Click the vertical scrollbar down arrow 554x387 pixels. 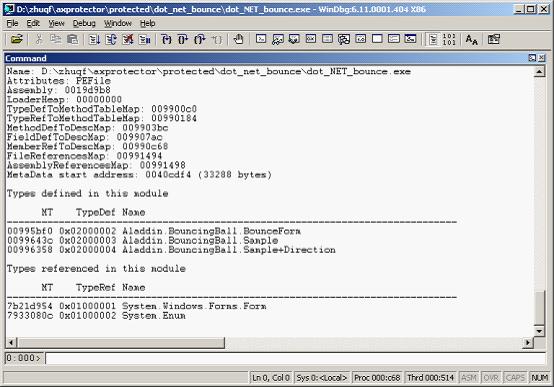[539, 331]
